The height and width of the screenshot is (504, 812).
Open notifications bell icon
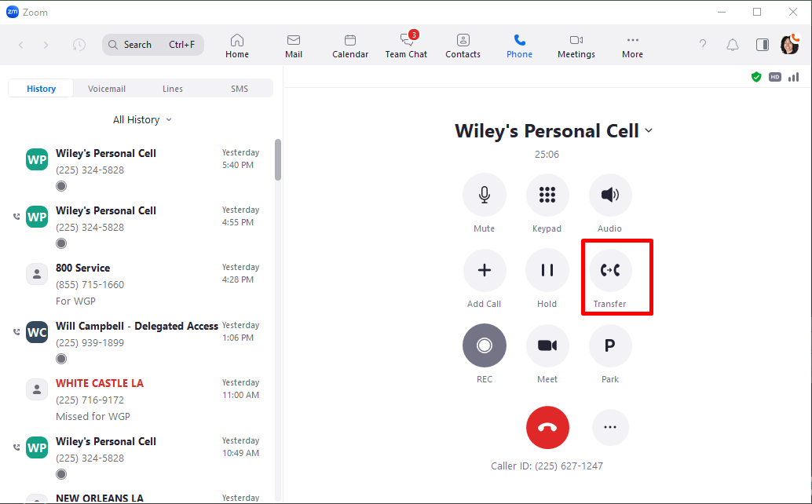(x=732, y=45)
